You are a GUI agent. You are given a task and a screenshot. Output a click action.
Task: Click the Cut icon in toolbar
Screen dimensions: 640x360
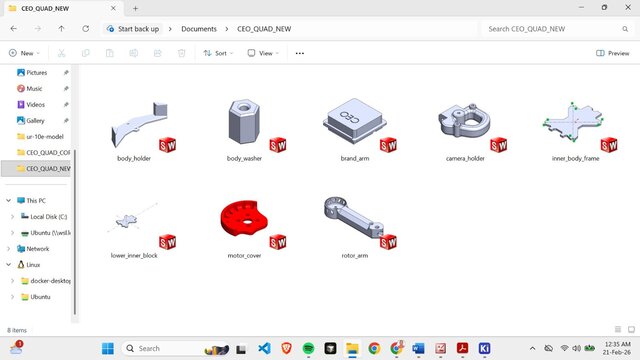(61, 53)
